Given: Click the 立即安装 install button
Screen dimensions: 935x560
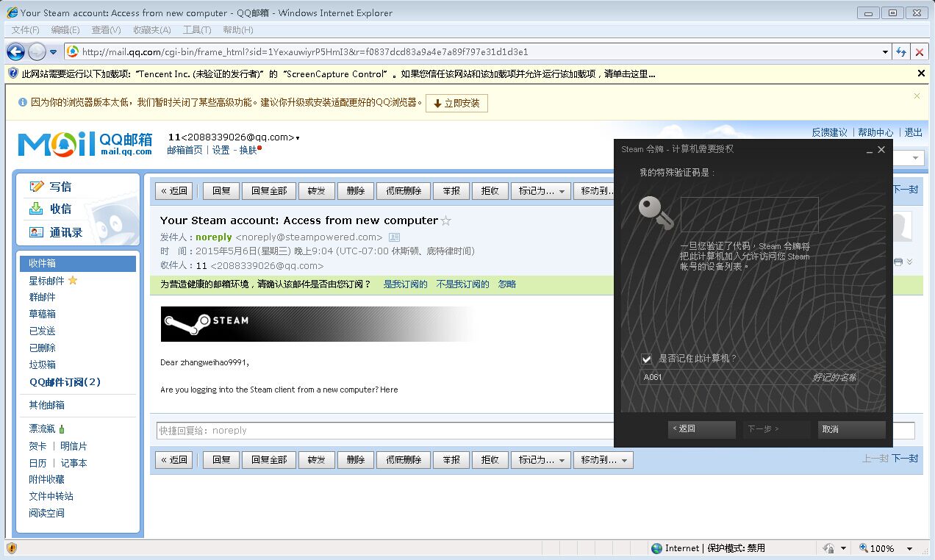Looking at the screenshot, I should pyautogui.click(x=456, y=103).
